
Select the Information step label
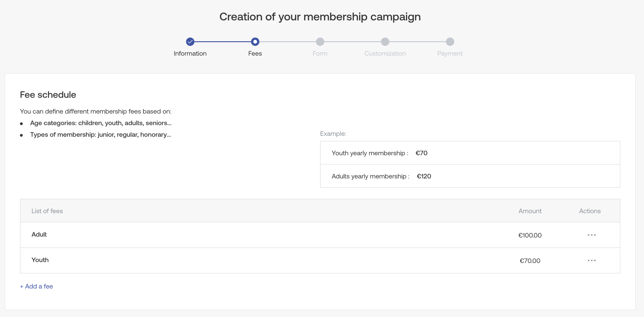[190, 54]
